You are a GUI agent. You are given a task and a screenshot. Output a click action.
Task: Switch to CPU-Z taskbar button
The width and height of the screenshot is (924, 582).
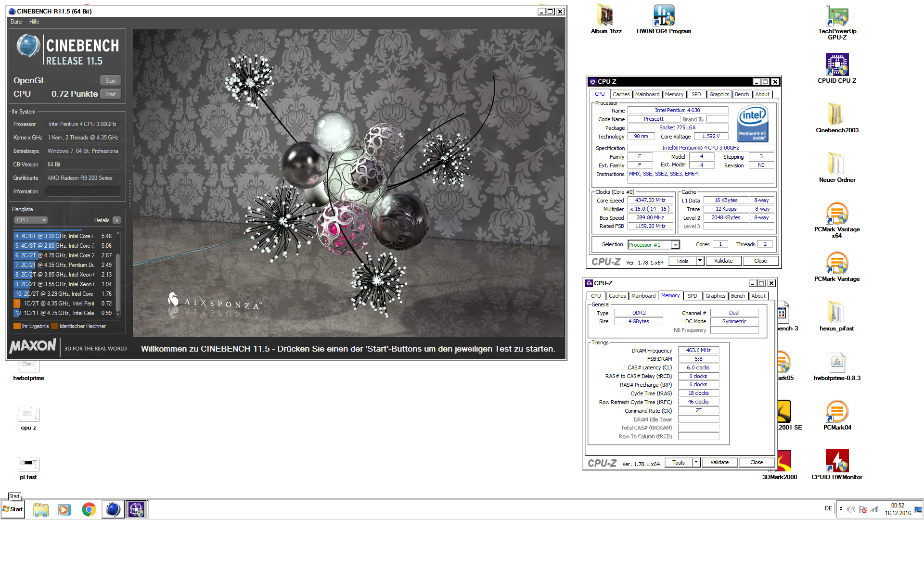137,509
